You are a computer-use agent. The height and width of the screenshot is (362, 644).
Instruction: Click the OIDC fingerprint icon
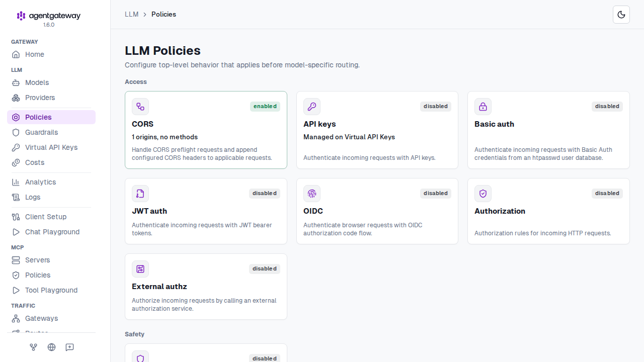tap(312, 194)
